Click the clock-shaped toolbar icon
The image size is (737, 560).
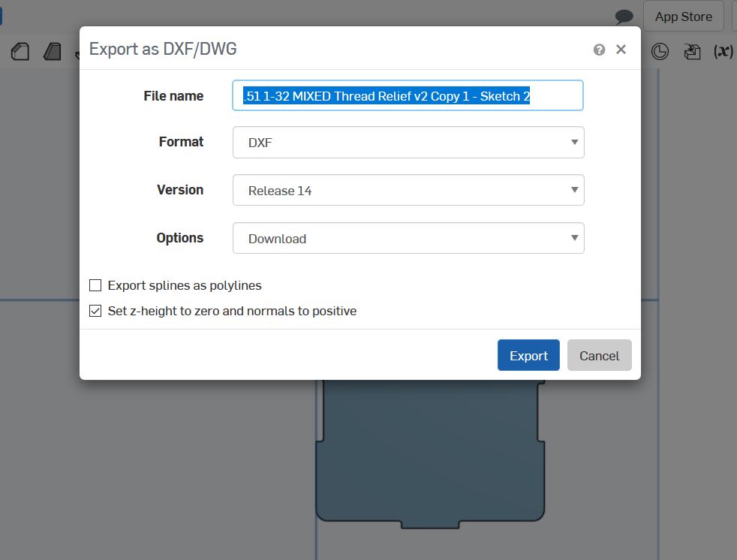[660, 51]
